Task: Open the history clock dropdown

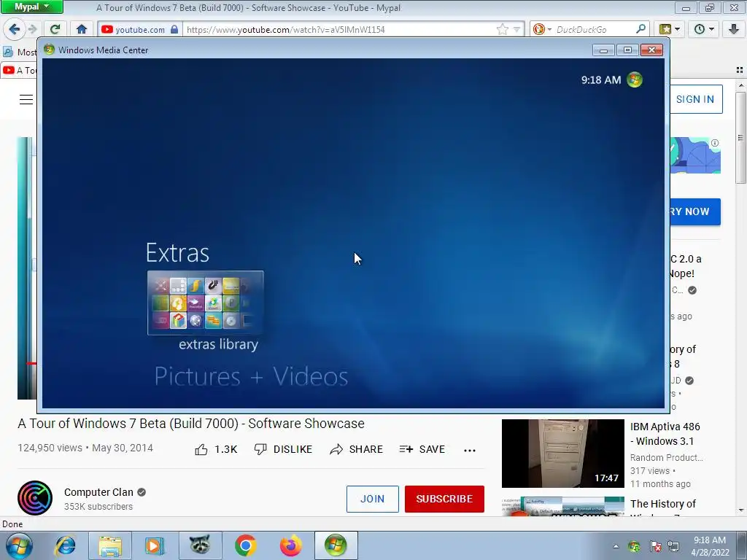Action: click(704, 29)
